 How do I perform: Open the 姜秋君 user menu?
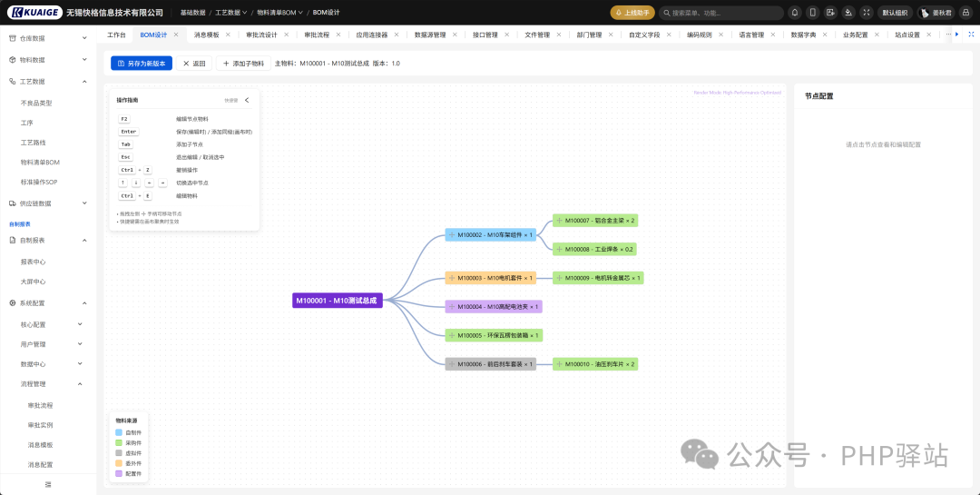tap(936, 13)
